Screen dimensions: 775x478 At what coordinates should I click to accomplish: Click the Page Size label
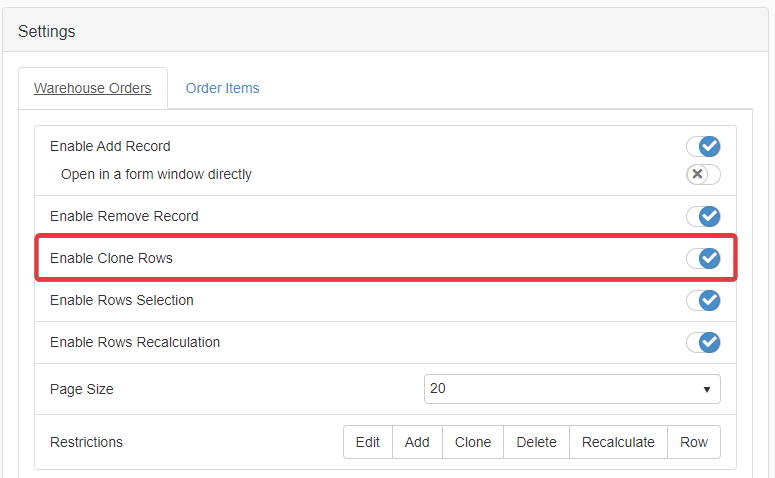82,389
